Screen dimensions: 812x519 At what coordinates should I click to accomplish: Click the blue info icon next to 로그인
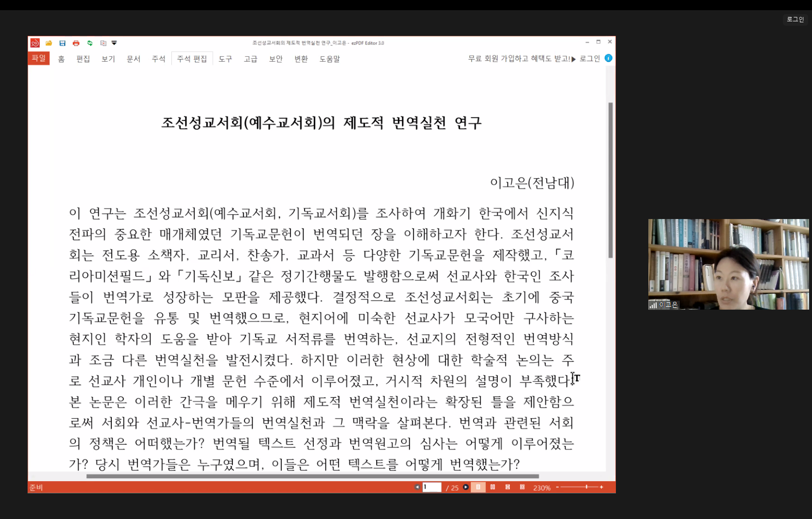[609, 58]
